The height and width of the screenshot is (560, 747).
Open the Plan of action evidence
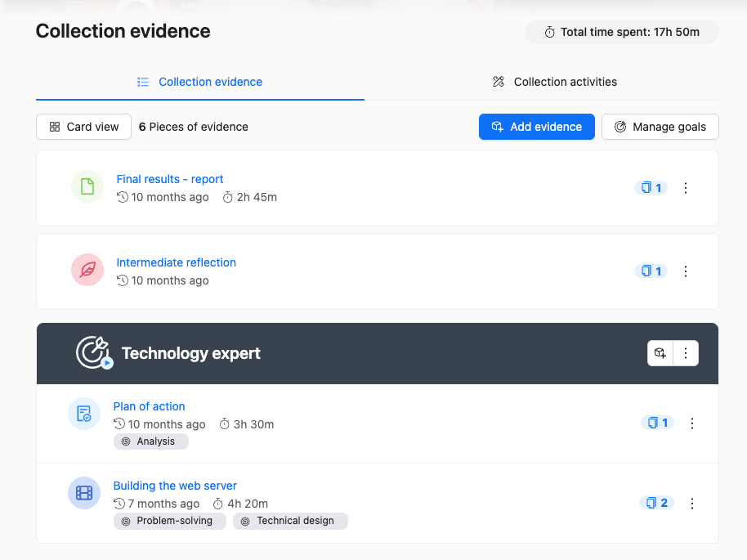pyautogui.click(x=149, y=406)
